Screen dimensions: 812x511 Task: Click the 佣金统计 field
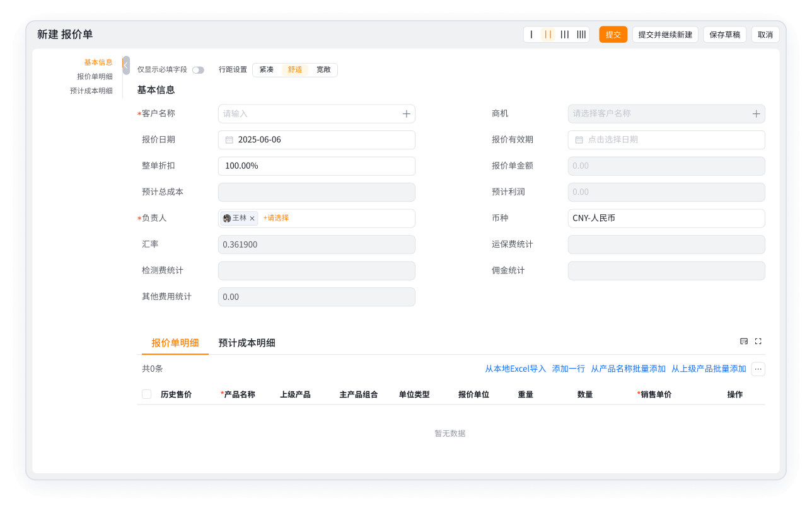(666, 271)
